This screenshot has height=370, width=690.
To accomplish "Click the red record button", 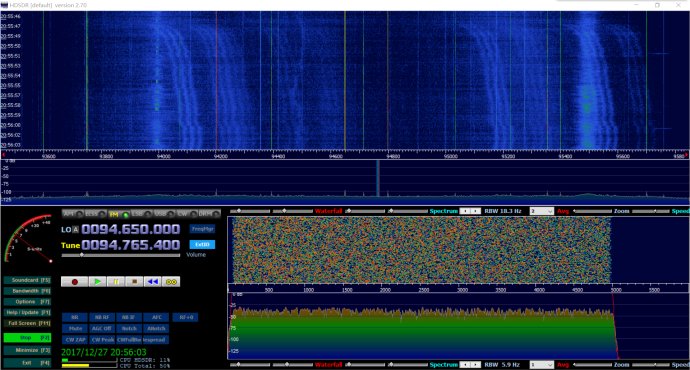I will [x=74, y=282].
